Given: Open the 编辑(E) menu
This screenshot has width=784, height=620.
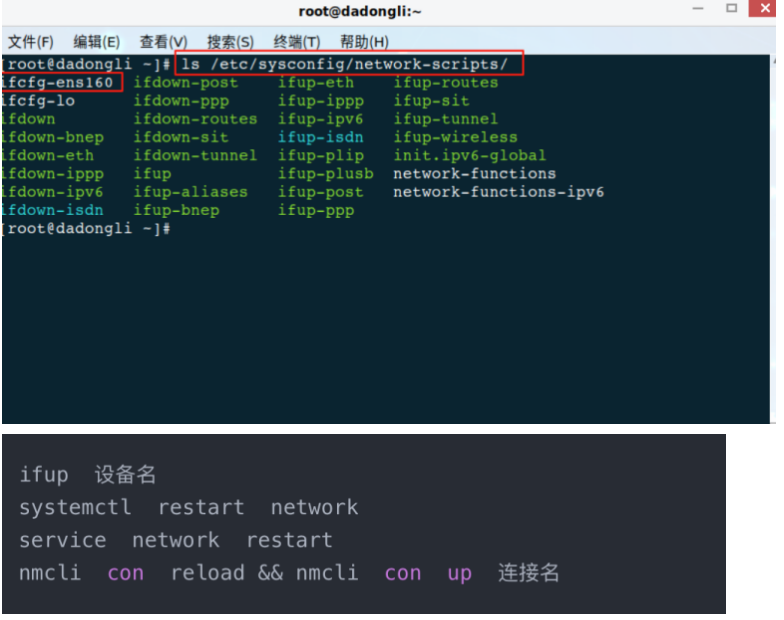Looking at the screenshot, I should pos(96,42).
